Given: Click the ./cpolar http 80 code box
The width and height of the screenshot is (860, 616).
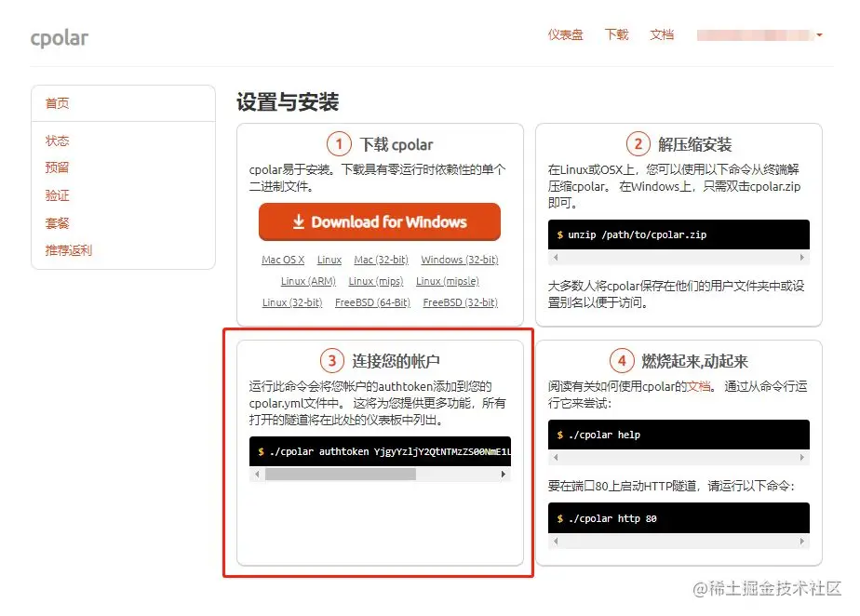Looking at the screenshot, I should click(679, 518).
